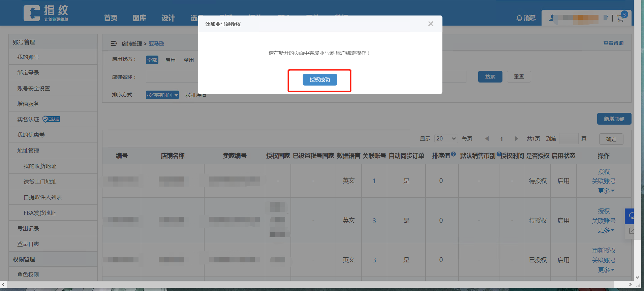Screen dimensions: 644x291
Task: Open 首页 in top navigation
Action: point(111,18)
